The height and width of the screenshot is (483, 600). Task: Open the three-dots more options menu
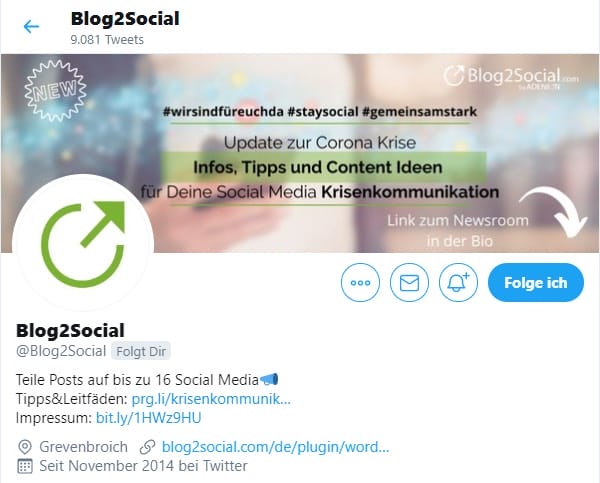[x=360, y=282]
